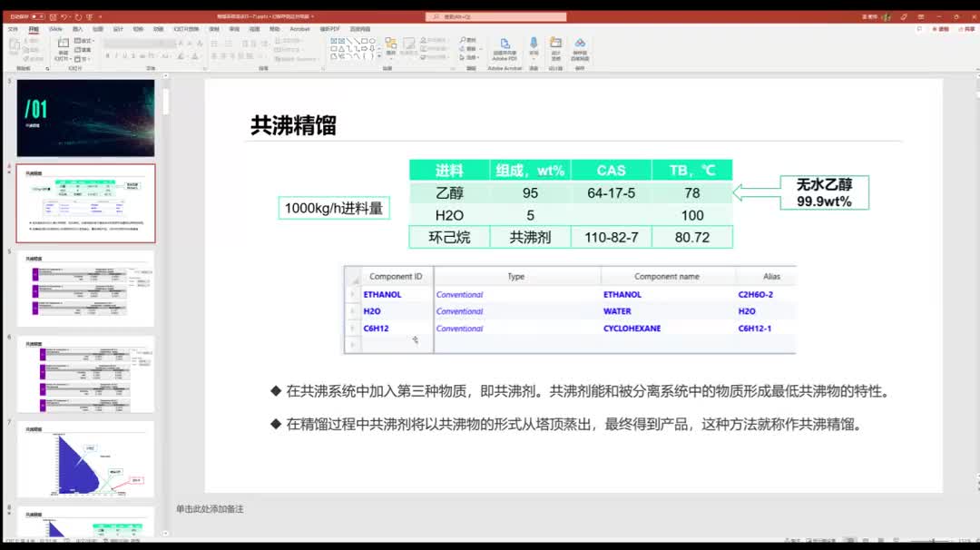
Task: Paste from clipboard with the Paste icon
Action: (x=15, y=46)
